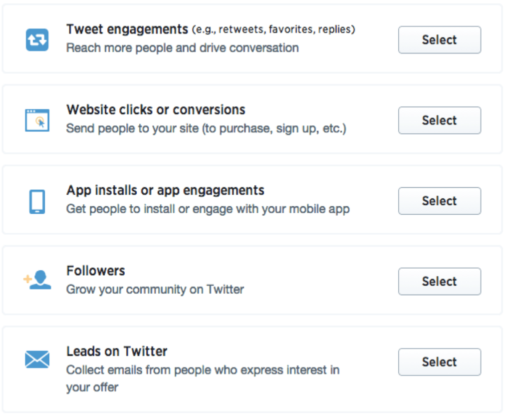Select the Followers campaign objective
Screen dimensions: 511x420
tap(439, 281)
